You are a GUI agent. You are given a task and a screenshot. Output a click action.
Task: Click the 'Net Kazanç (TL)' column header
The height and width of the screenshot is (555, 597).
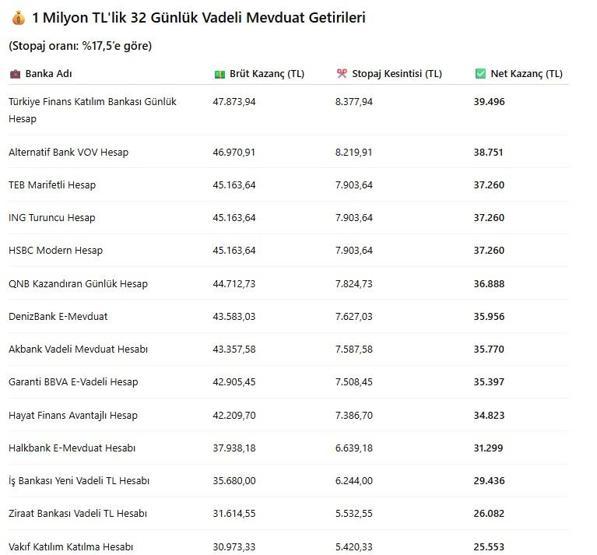(x=526, y=74)
